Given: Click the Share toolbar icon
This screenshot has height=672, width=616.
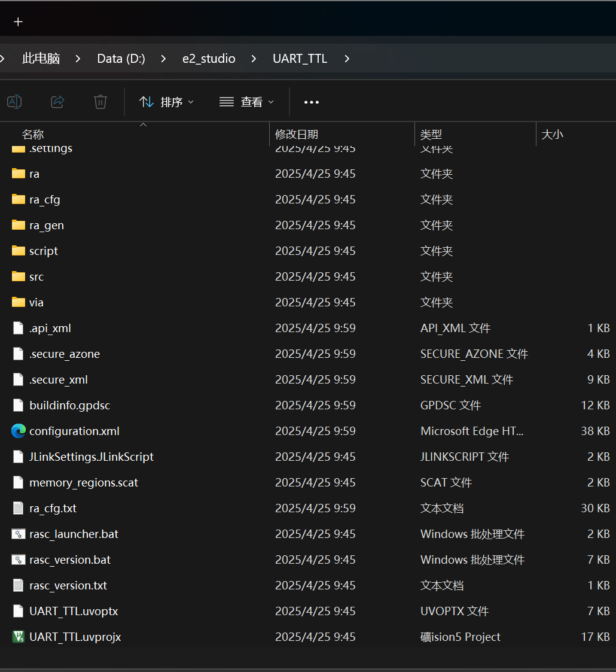Looking at the screenshot, I should [x=57, y=102].
